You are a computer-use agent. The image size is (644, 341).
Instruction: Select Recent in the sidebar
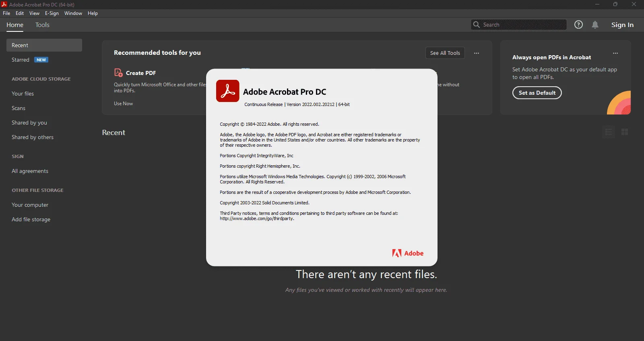coord(44,45)
